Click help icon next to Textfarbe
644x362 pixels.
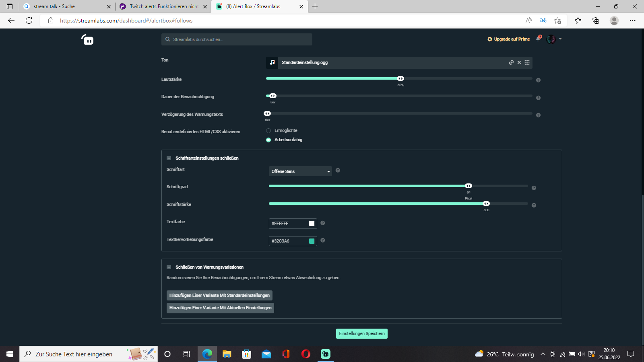pos(322,223)
